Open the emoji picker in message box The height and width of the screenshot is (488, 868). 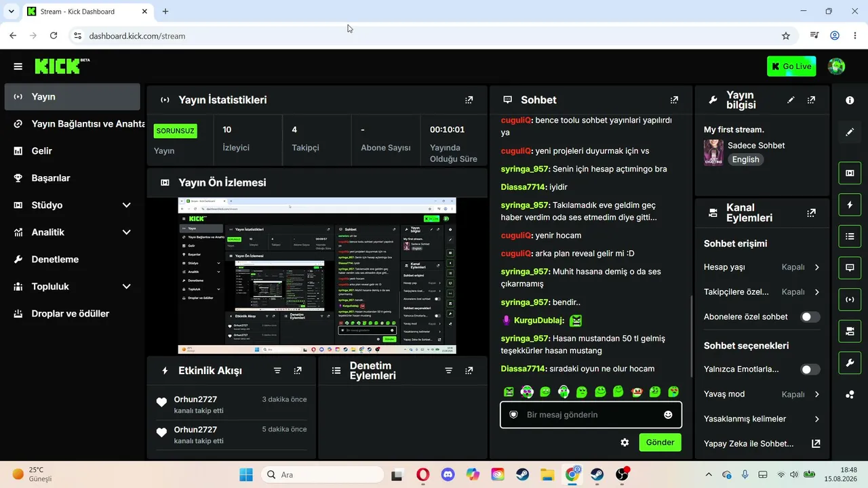coord(668,415)
